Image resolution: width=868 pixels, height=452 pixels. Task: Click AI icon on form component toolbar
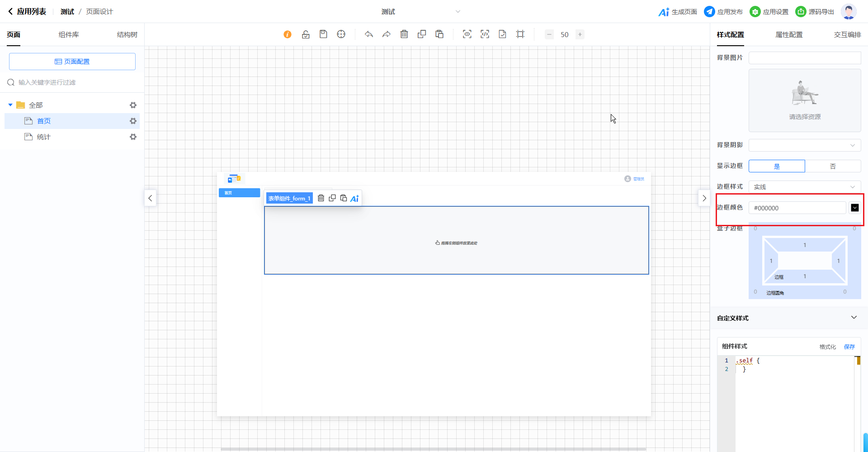(x=354, y=198)
